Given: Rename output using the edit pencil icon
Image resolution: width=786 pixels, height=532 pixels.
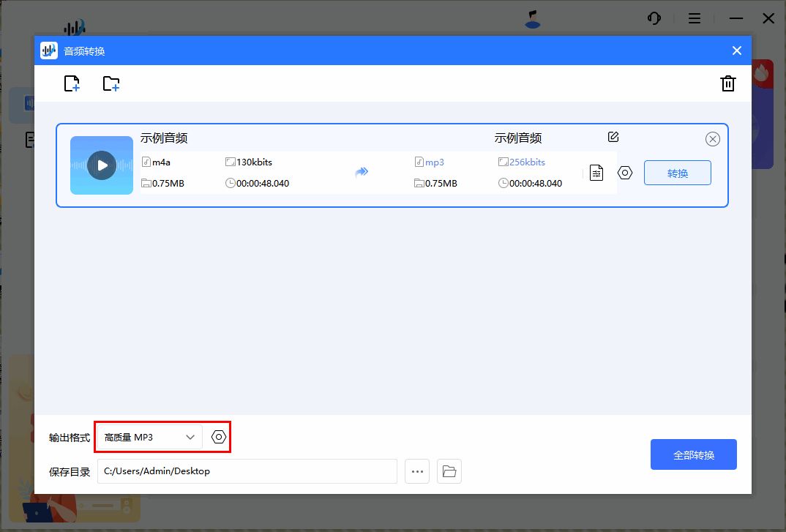Looking at the screenshot, I should pos(613,137).
